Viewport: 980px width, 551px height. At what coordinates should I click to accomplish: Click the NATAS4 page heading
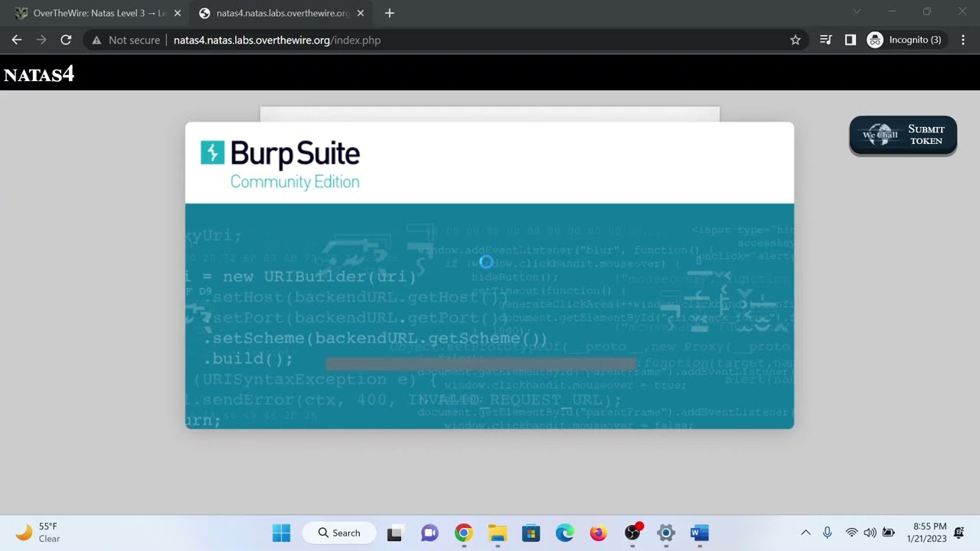click(39, 74)
